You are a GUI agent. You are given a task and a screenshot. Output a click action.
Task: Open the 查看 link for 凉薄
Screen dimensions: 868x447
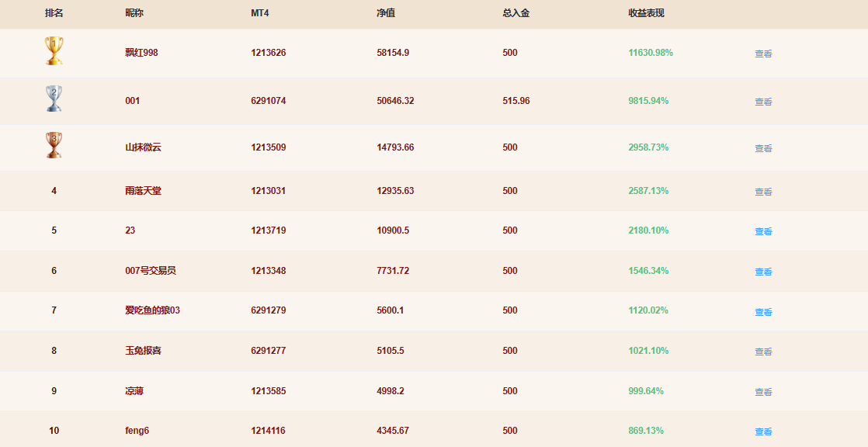(763, 392)
